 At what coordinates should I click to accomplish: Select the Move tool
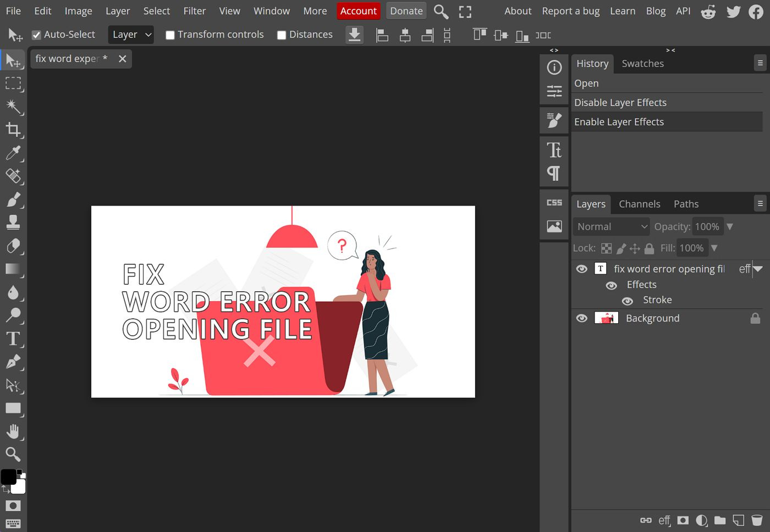[x=13, y=60]
